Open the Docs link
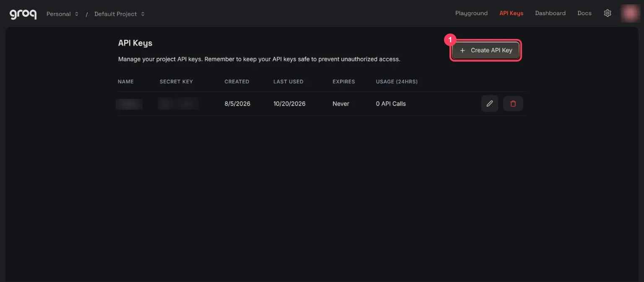This screenshot has height=282, width=644. pyautogui.click(x=584, y=13)
